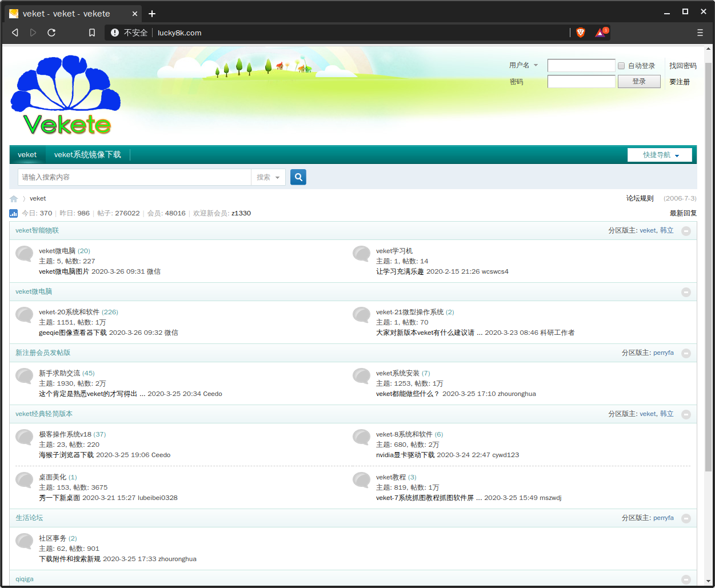Bookmark this page icon
This screenshot has width=715, height=588.
[92, 33]
